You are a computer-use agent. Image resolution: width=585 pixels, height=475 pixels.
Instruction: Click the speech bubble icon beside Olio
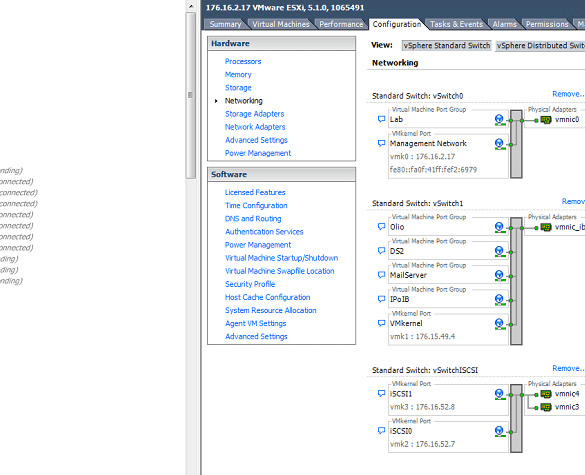(381, 226)
